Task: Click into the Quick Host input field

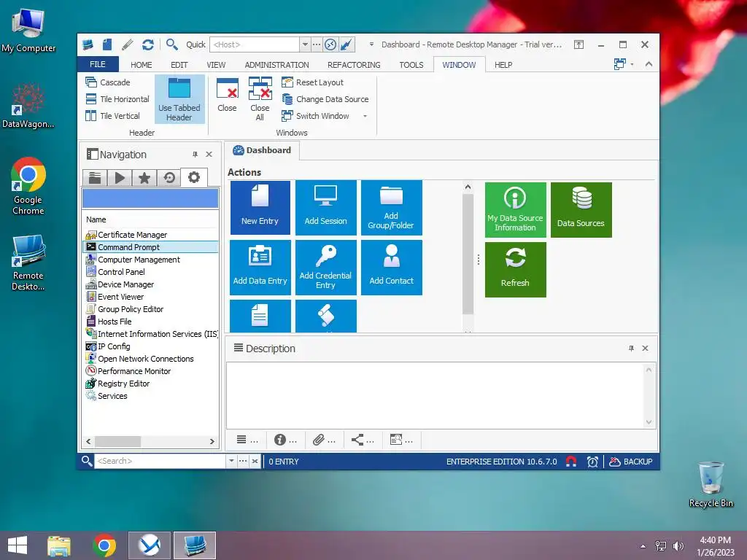Action: 255,44
